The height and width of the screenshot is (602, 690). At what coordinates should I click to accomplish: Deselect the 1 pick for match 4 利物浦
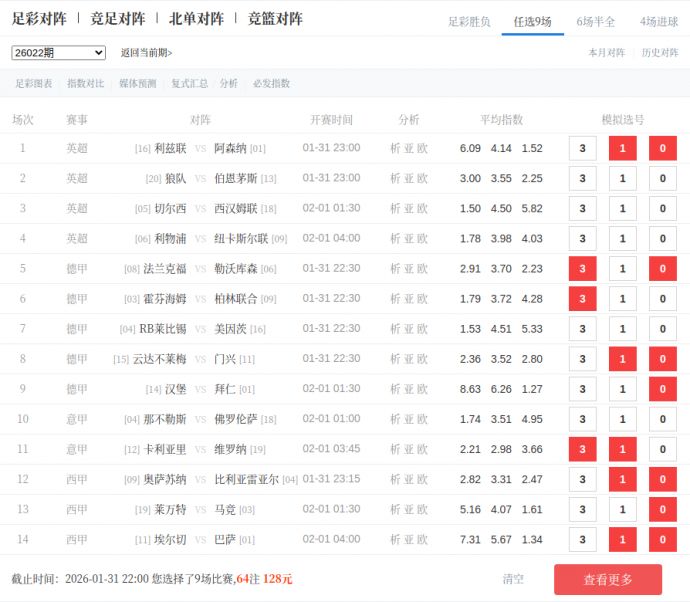click(622, 239)
